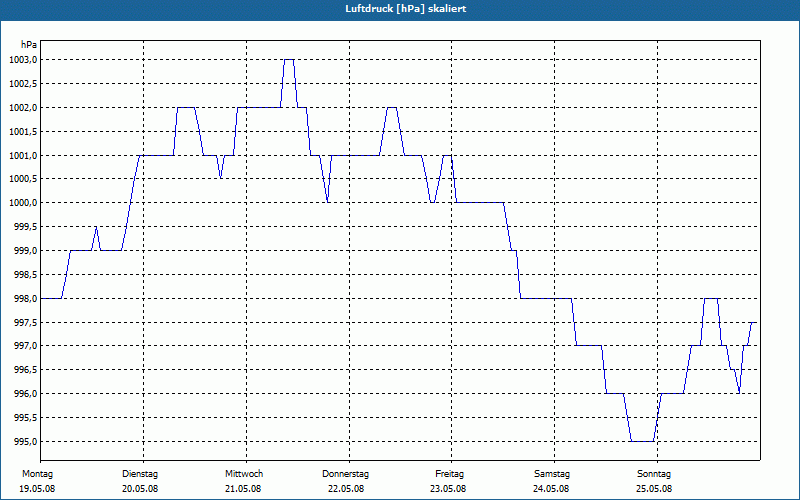Click the 999,0 axis value
The width and height of the screenshot is (800, 500).
[25, 251]
